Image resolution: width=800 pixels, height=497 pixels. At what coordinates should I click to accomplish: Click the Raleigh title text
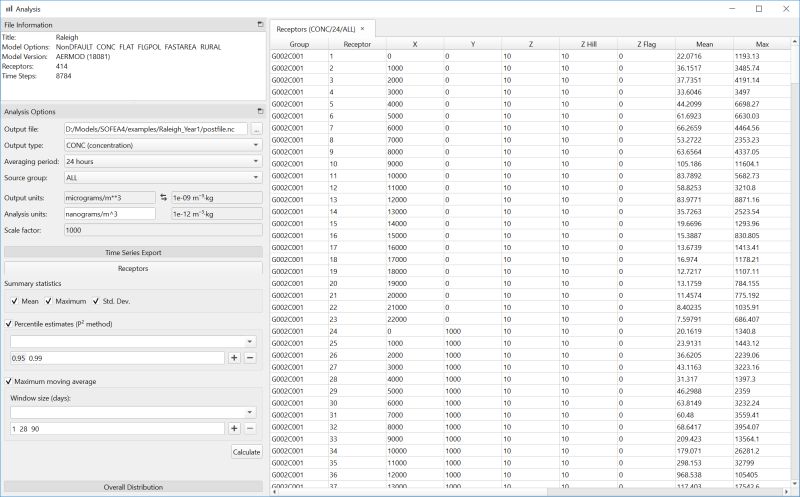(67, 37)
